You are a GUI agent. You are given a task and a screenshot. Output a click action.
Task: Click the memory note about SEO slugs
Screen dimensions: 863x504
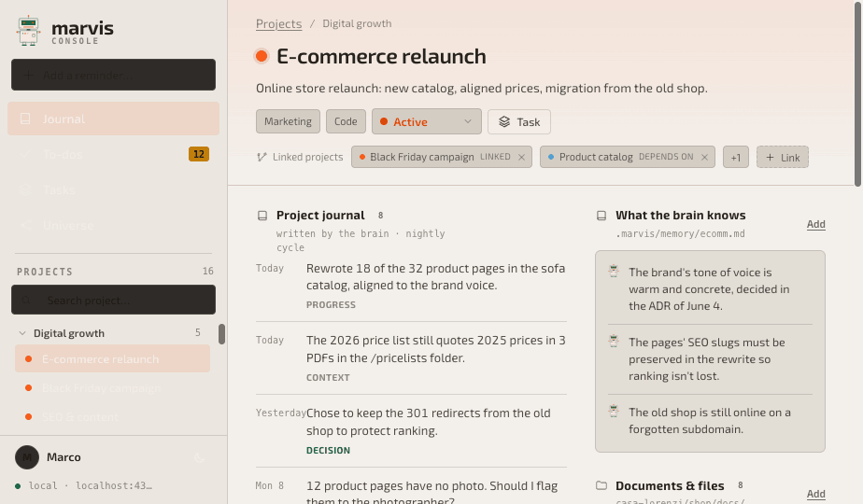click(x=707, y=359)
